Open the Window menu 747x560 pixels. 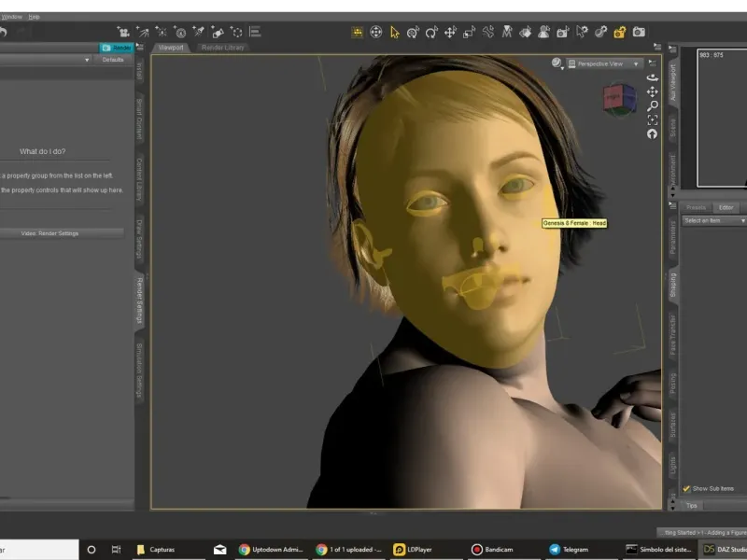point(11,17)
